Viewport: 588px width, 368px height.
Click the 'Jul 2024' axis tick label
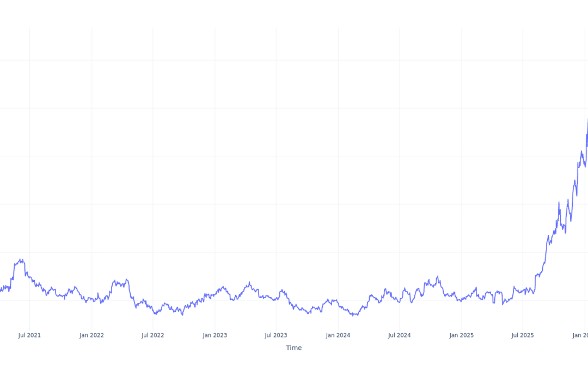pyautogui.click(x=400, y=335)
